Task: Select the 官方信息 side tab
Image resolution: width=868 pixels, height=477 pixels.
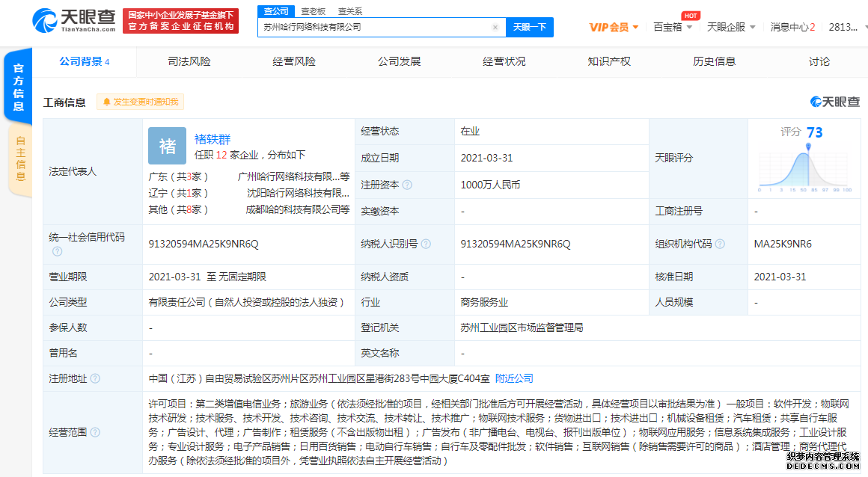Action: 18,87
